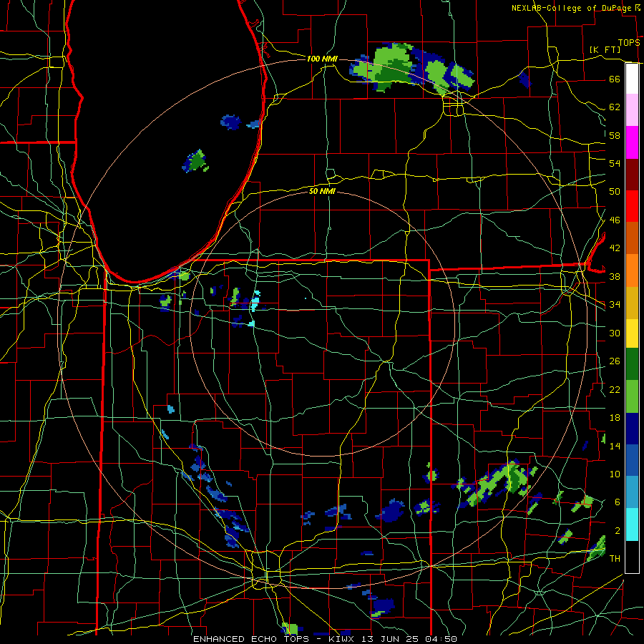Click the light pink legend swatch
Viewport: 644px width, 644px height.
point(632,110)
